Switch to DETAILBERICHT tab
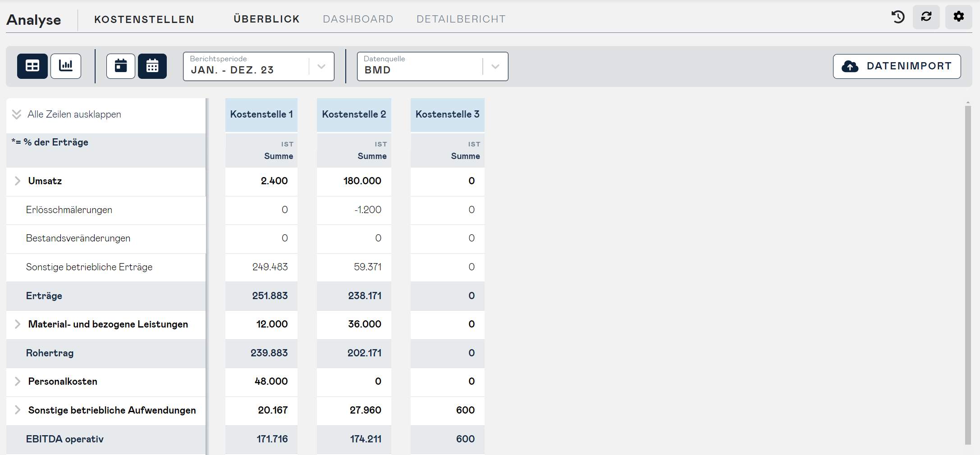Screen dimensions: 980x455 pyautogui.click(x=461, y=19)
